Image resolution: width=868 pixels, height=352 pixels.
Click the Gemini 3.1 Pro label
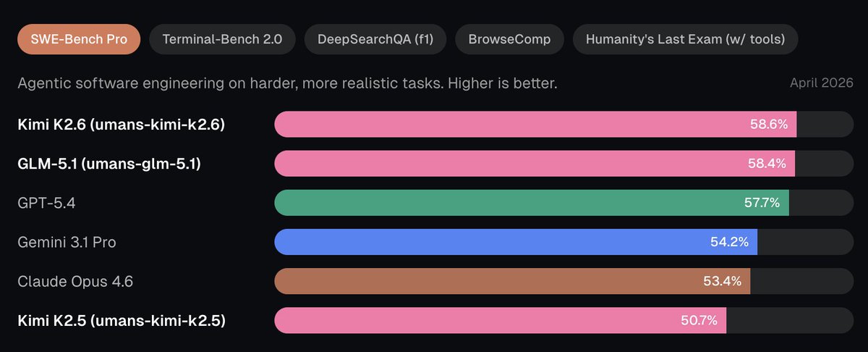coord(67,242)
